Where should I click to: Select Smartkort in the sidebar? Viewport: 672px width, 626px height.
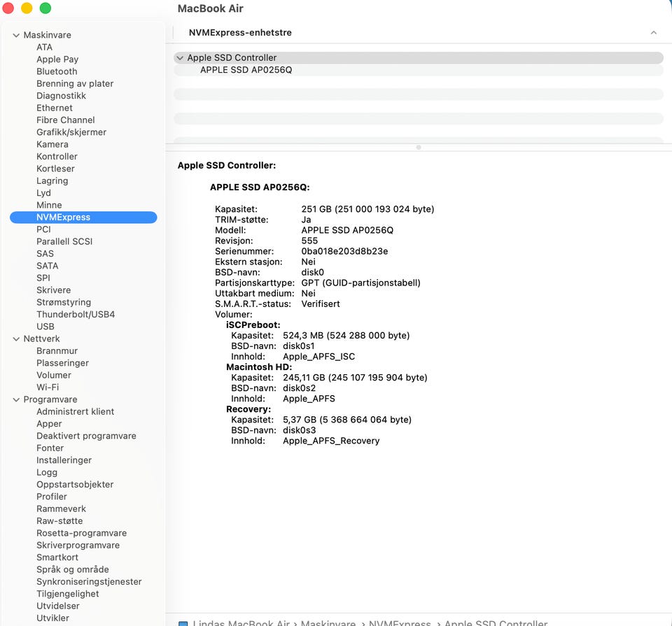[57, 557]
